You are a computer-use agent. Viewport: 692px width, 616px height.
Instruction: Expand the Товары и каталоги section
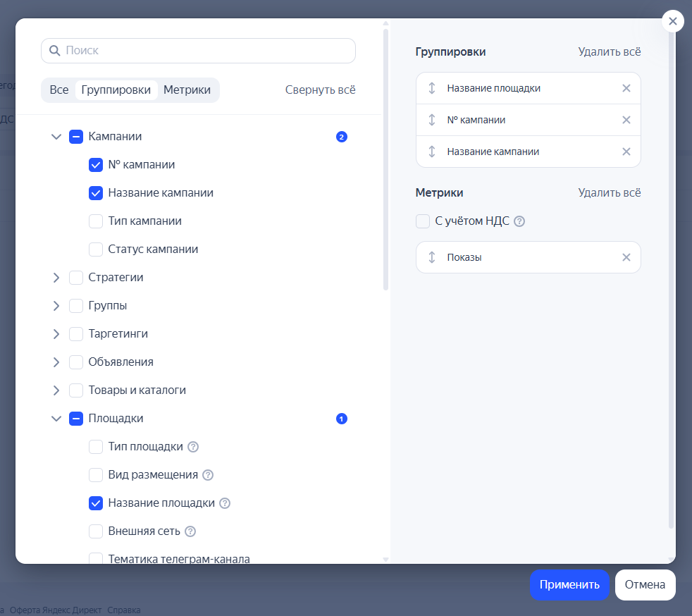point(56,390)
